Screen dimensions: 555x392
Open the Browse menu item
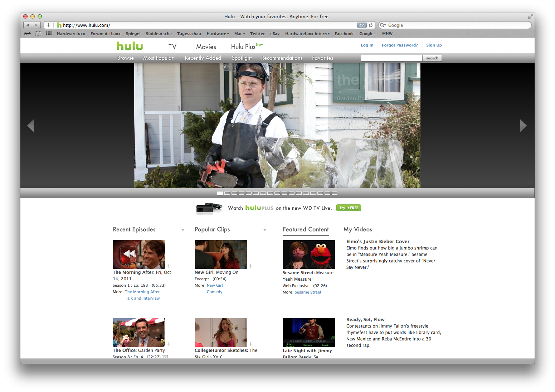[x=126, y=58]
